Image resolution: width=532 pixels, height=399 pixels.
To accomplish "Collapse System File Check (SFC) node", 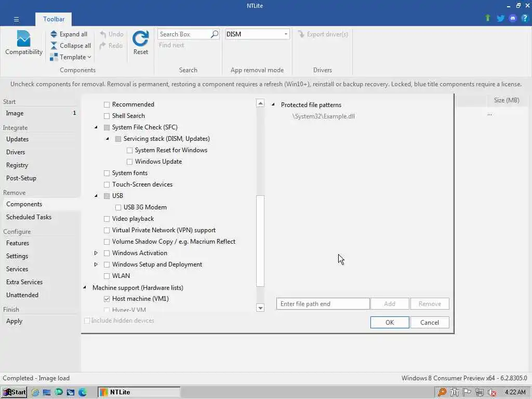I will pyautogui.click(x=96, y=127).
